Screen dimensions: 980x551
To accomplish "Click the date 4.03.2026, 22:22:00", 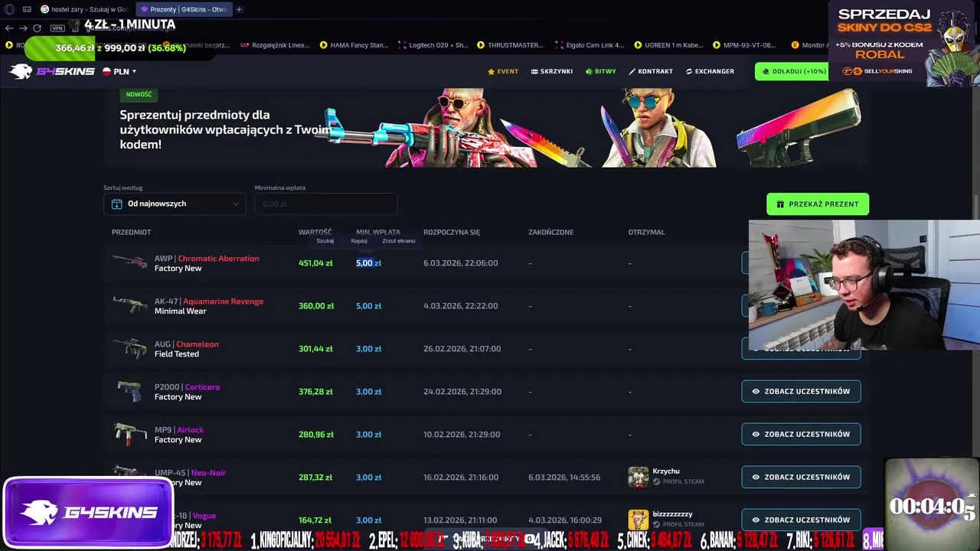I will click(x=460, y=306).
